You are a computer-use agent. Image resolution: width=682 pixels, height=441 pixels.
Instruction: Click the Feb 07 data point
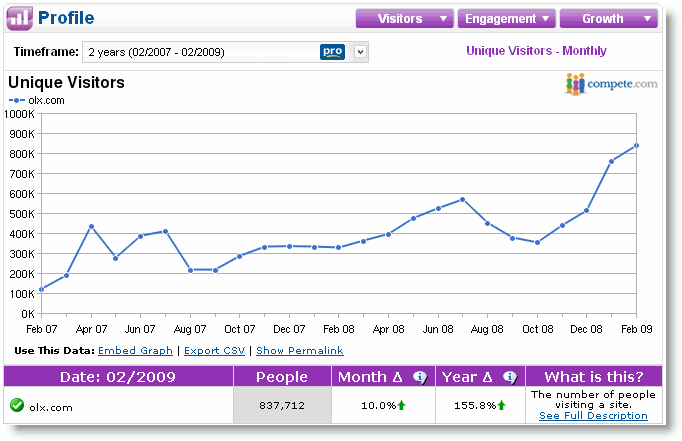coord(41,289)
